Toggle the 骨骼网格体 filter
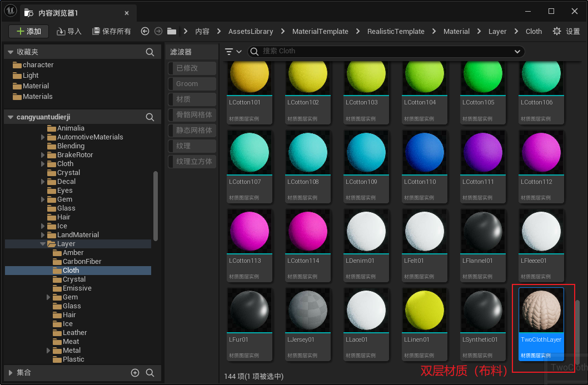This screenshot has height=385, width=588. (192, 115)
